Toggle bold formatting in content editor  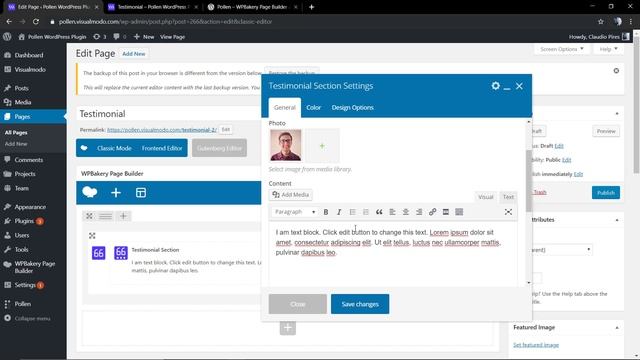click(x=326, y=212)
